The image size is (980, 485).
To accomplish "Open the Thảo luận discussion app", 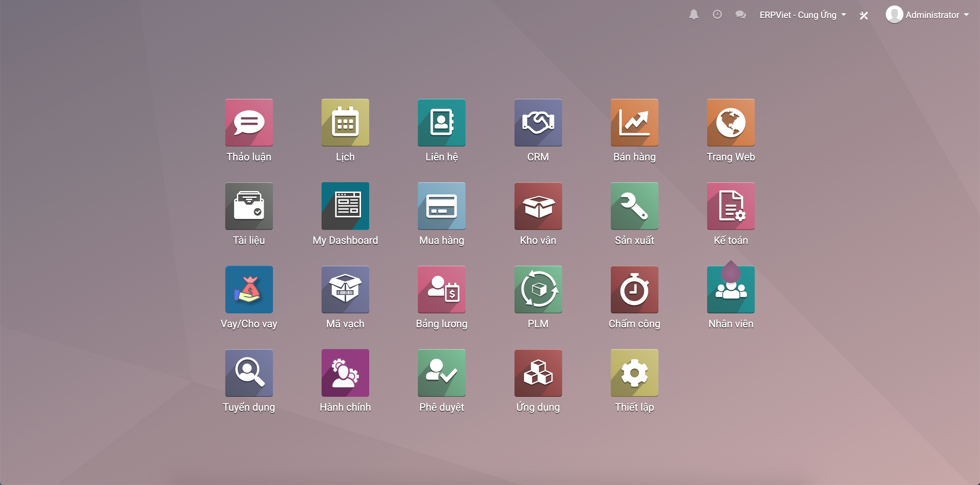I will point(249,123).
